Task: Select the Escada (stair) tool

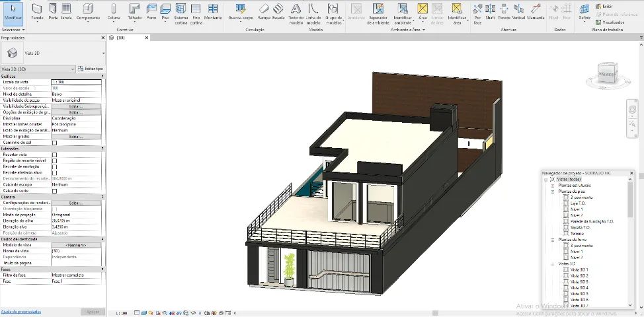Action: click(278, 11)
